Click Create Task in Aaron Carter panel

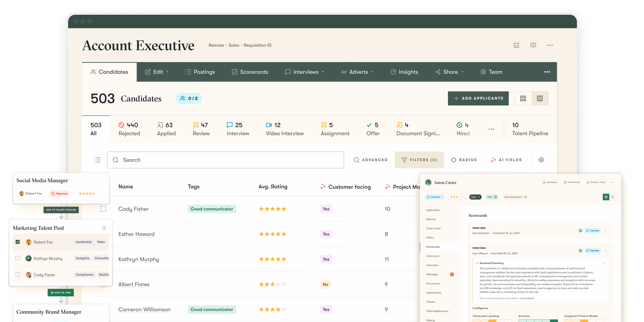click(x=596, y=182)
